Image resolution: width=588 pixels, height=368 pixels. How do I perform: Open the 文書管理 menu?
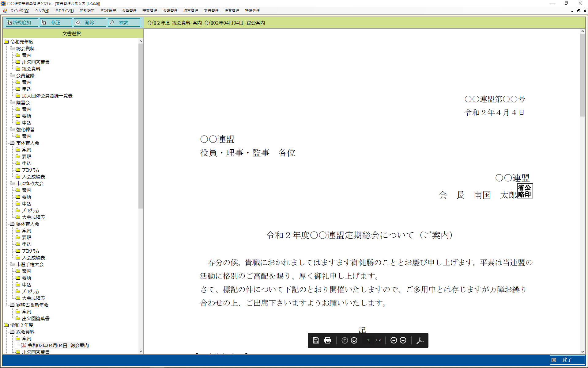tap(211, 11)
